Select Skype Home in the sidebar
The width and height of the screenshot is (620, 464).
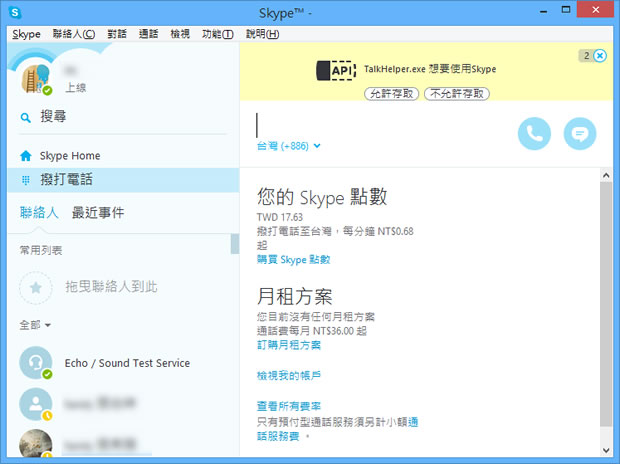click(x=123, y=156)
